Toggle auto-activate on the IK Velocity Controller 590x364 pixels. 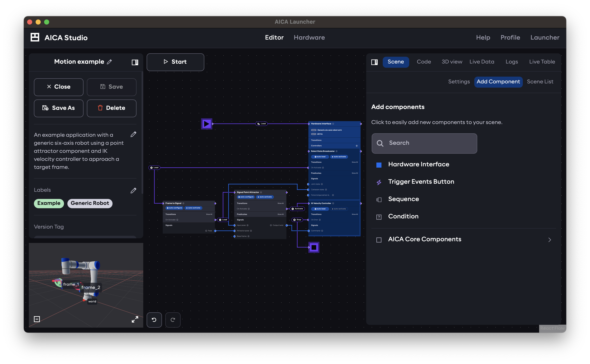[x=339, y=209]
